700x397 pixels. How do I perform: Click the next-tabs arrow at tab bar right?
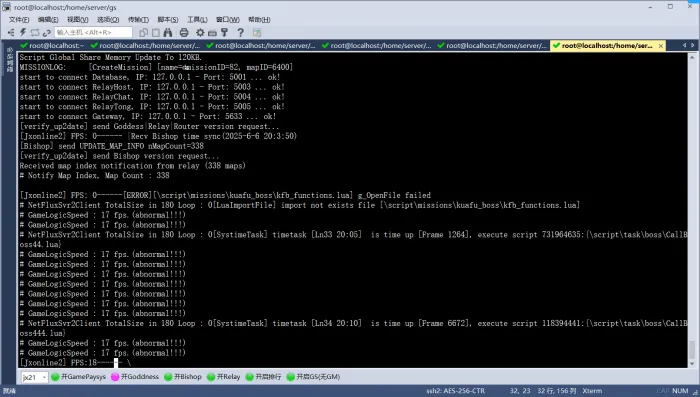[693, 46]
